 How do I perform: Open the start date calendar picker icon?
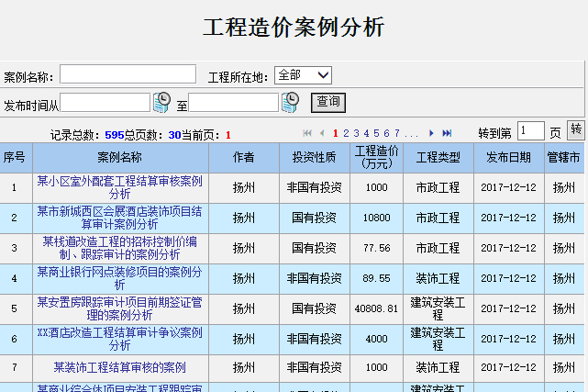click(x=162, y=102)
